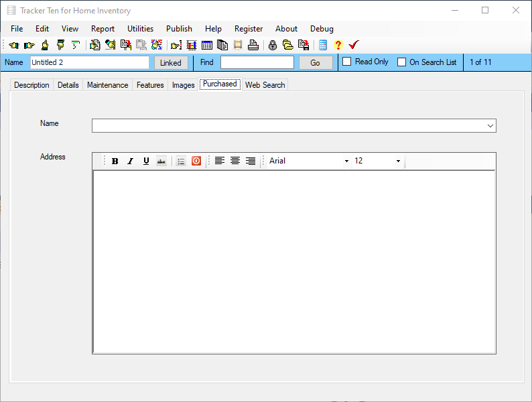Click the Go button

[x=315, y=63]
